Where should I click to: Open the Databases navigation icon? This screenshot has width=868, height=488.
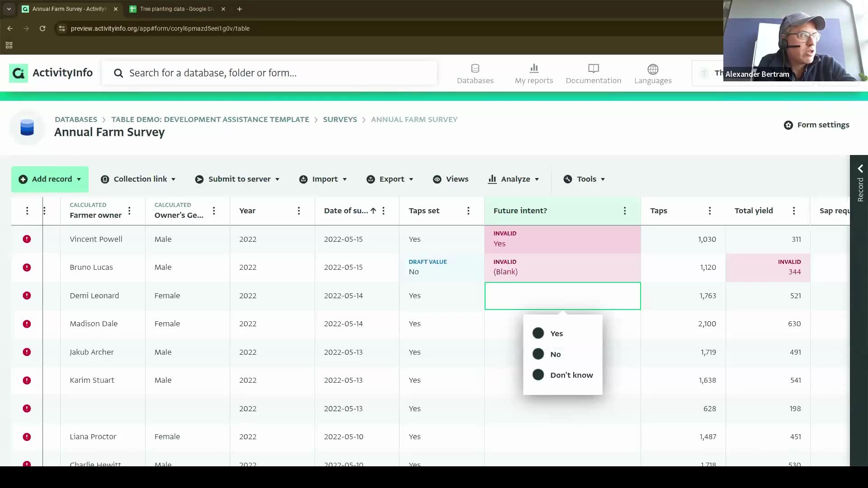click(475, 69)
